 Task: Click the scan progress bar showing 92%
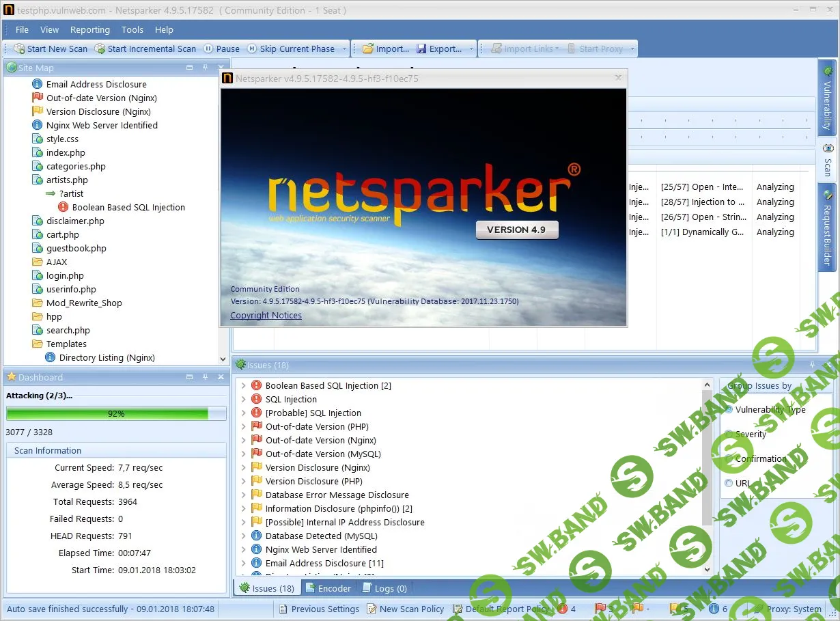[x=116, y=413]
